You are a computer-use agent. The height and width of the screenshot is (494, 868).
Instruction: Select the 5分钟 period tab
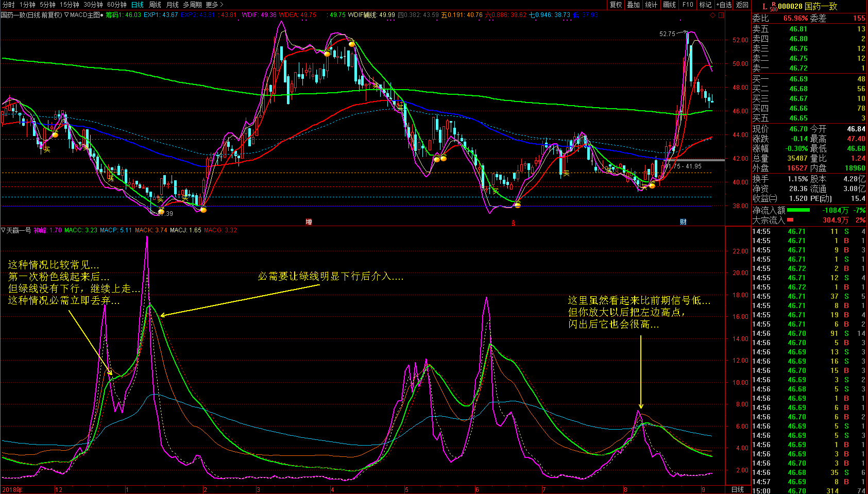pos(47,5)
